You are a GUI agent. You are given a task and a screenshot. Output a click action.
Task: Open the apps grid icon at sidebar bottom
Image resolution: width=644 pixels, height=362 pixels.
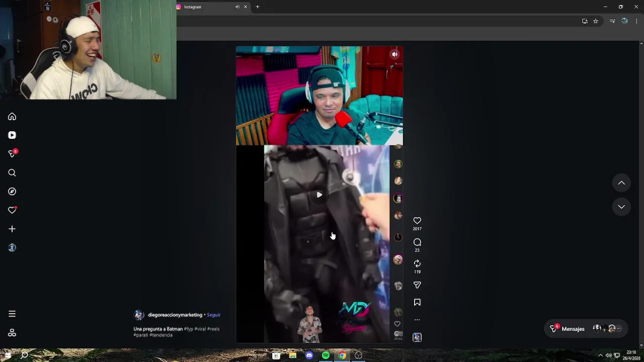12,333
